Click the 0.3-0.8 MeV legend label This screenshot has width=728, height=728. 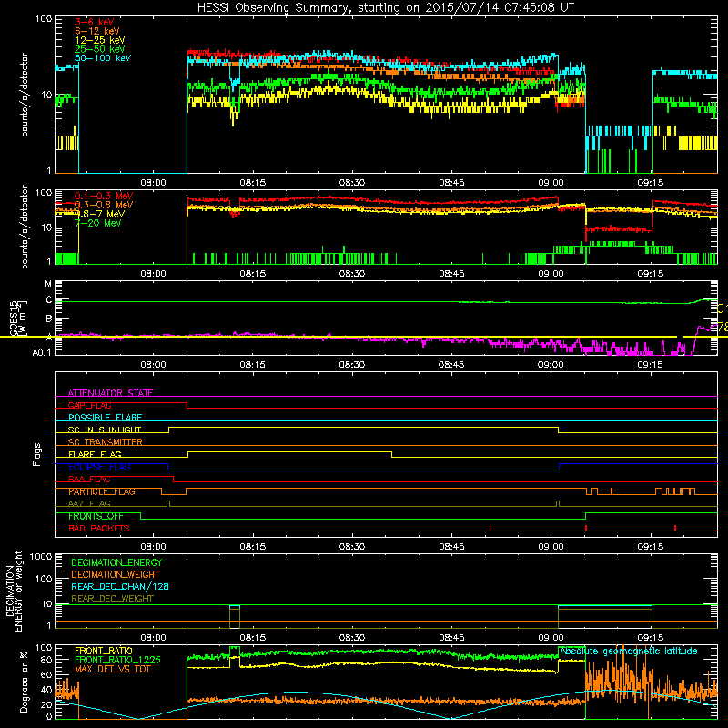[x=104, y=205]
